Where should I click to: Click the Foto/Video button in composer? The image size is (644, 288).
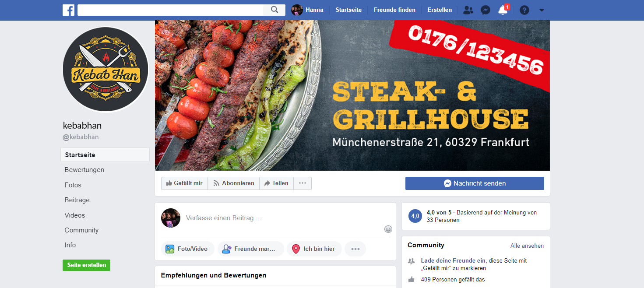point(187,249)
